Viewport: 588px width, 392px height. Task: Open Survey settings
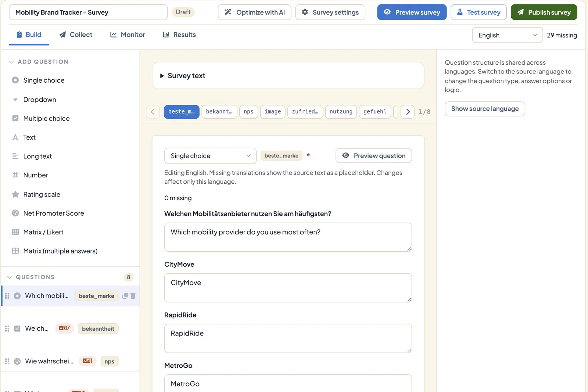pyautogui.click(x=330, y=12)
